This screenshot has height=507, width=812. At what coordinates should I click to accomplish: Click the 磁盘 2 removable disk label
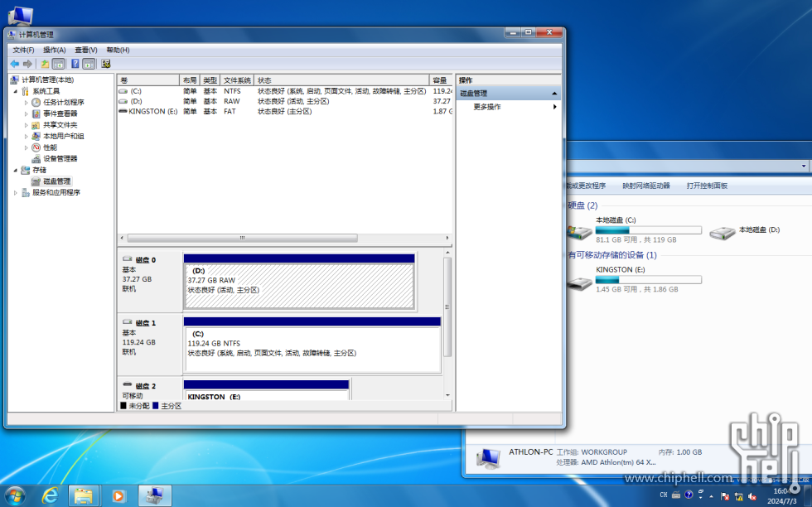coord(146,386)
